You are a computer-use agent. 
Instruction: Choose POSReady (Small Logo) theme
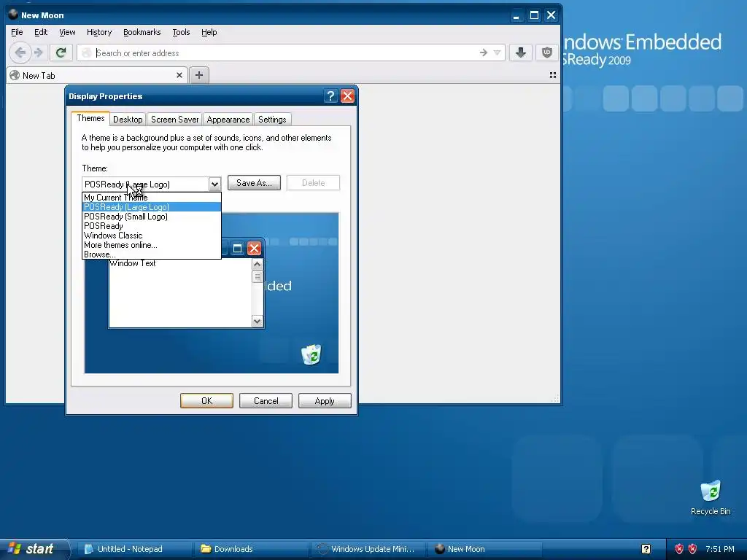click(x=152, y=216)
